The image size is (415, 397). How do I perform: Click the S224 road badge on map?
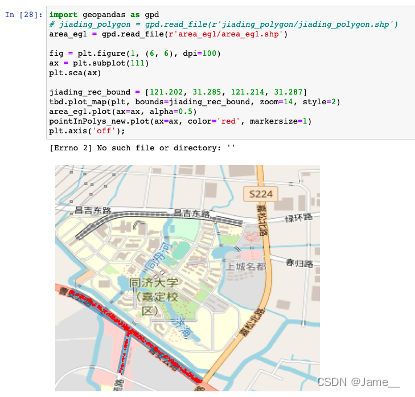[x=261, y=194]
